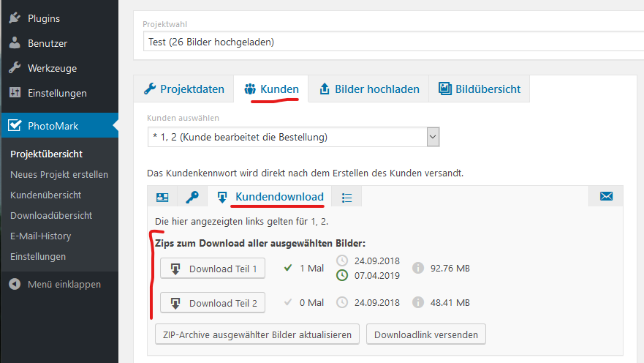Click info icon beside 92.76 MB
Screen dimensions: 644x363
click(418, 269)
